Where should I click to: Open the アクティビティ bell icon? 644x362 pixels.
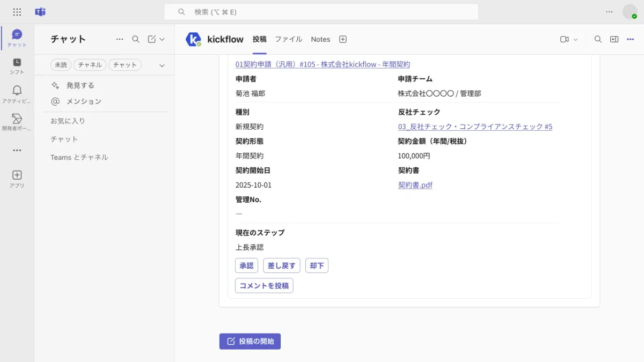point(17,94)
